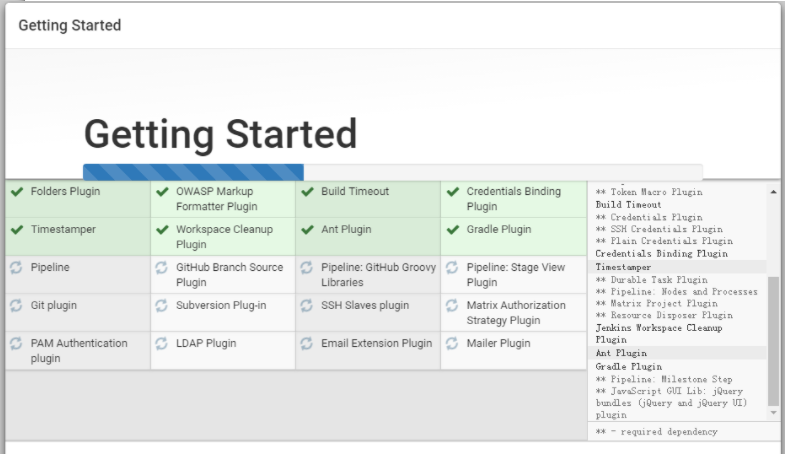Image resolution: width=787 pixels, height=463 pixels.
Task: Click the checkmark next to Gradle Plugin
Action: pos(453,230)
